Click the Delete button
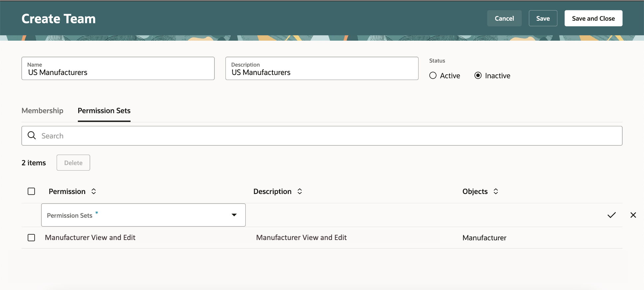Screen dimensions: 644x290 (73, 163)
